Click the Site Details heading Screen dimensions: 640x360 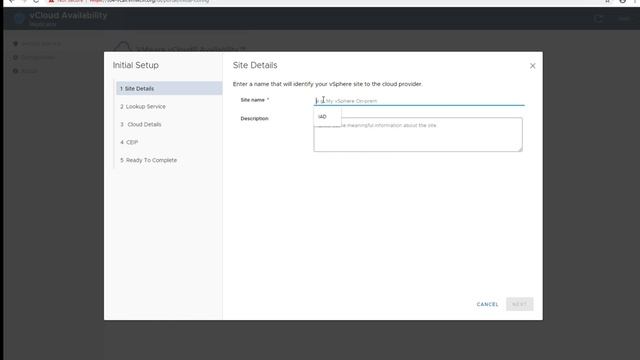(255, 65)
